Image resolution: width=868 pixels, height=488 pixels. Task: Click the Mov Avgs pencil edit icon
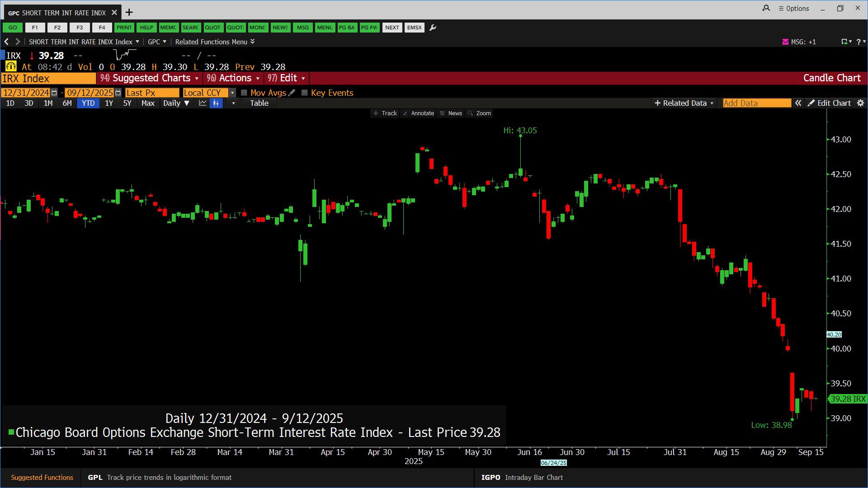(x=292, y=93)
